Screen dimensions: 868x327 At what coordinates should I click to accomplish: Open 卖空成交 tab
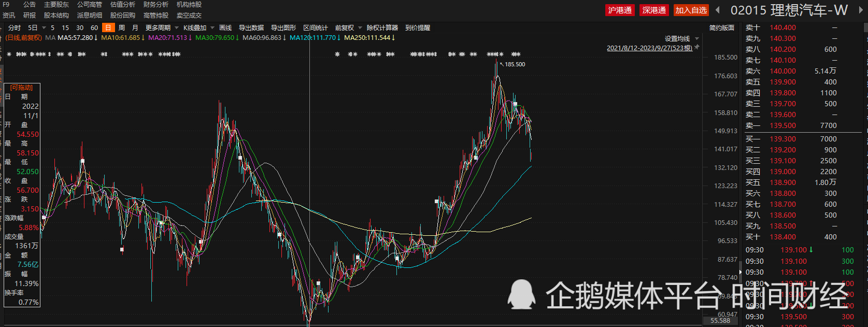189,16
